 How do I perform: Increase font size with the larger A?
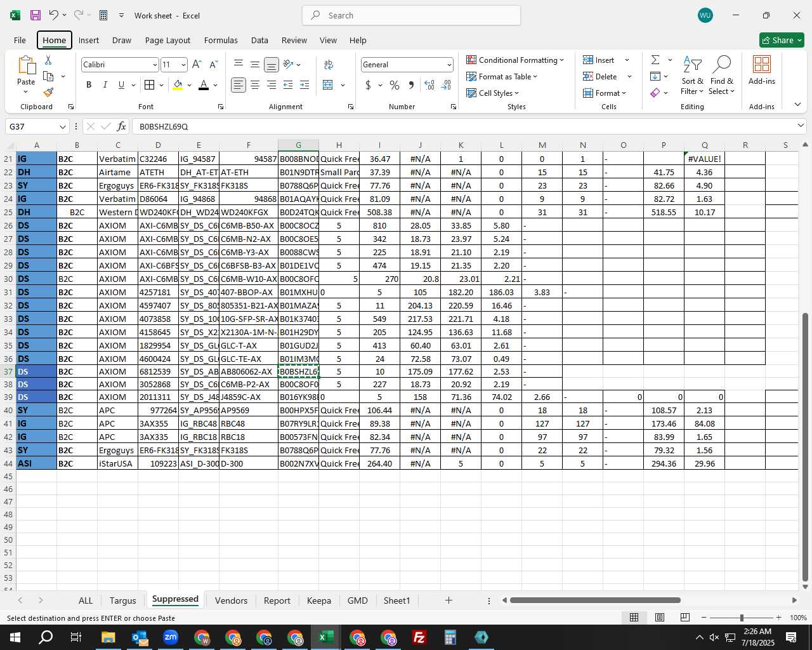197,65
